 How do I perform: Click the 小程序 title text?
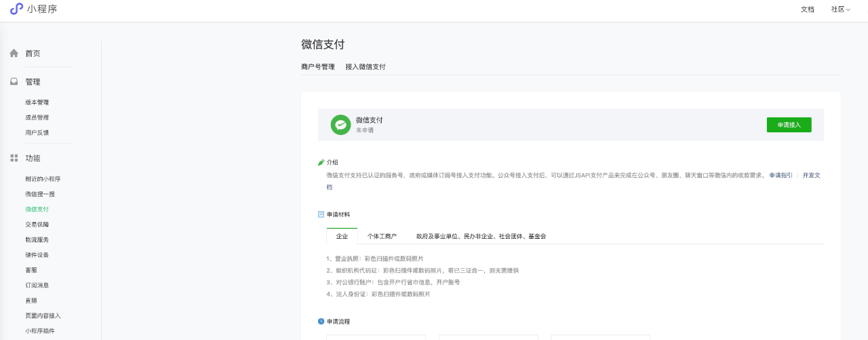point(42,10)
